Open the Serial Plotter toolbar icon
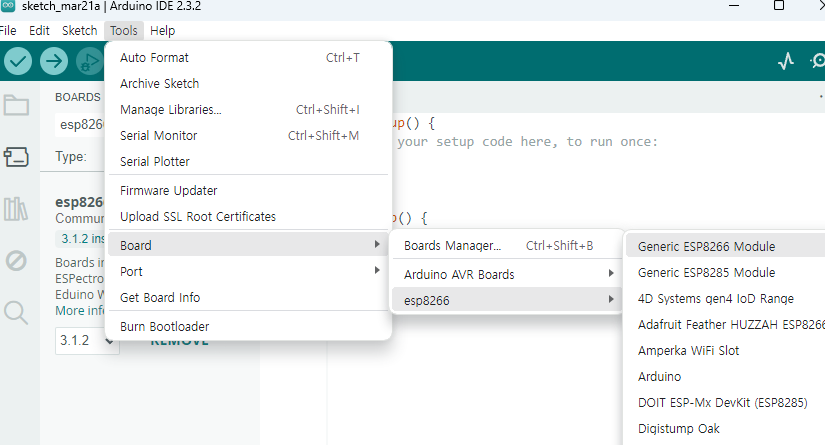 (786, 61)
